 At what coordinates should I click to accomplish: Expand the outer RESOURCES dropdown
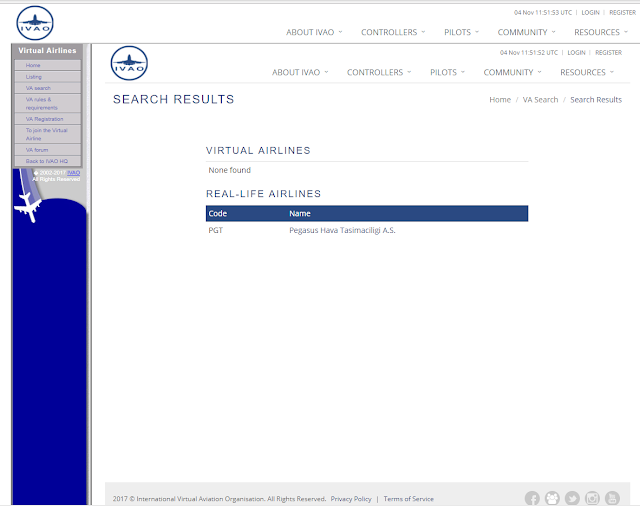tap(600, 32)
